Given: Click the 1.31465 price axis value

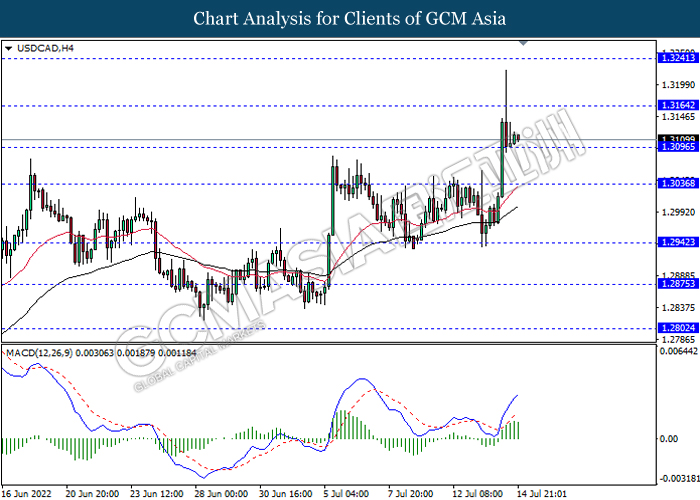Looking at the screenshot, I should (679, 117).
